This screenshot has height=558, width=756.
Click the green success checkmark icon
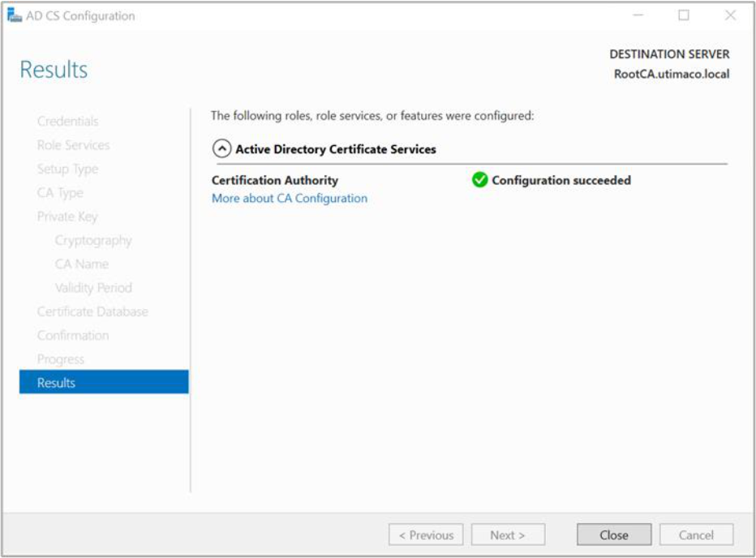[x=479, y=180]
